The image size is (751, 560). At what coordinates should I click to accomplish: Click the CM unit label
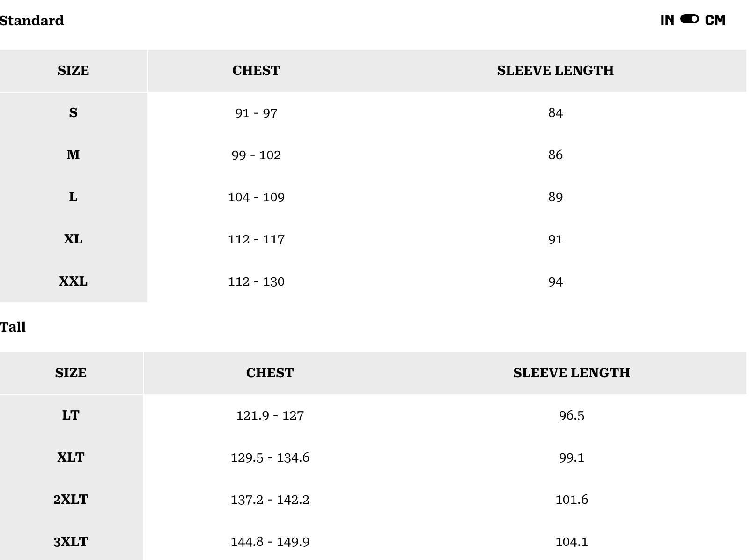click(x=715, y=20)
